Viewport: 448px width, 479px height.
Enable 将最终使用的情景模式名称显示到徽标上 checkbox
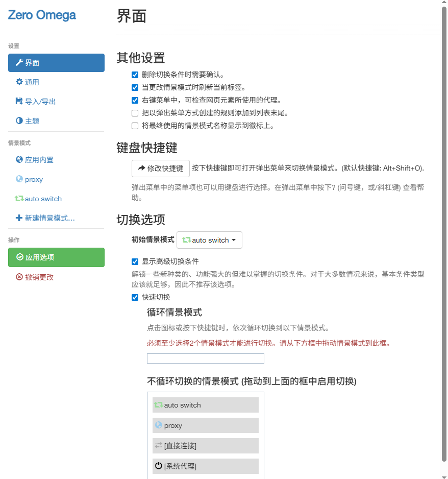[x=135, y=126]
